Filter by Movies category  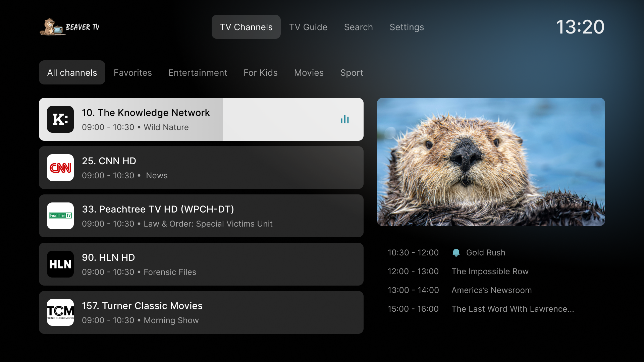coord(309,72)
